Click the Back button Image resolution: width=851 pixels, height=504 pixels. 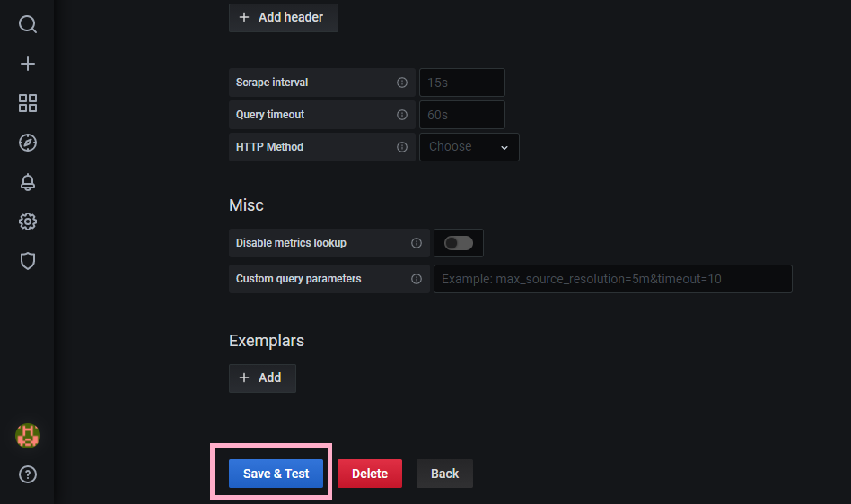coord(444,474)
